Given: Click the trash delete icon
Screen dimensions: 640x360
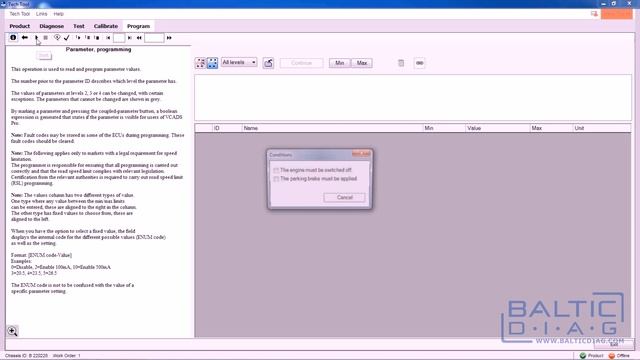Looking at the screenshot, I should (x=401, y=63).
